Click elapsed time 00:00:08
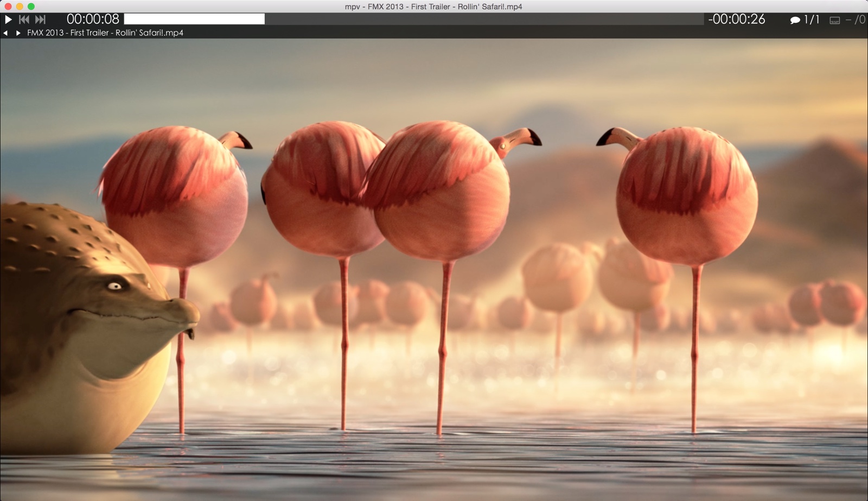 click(93, 19)
